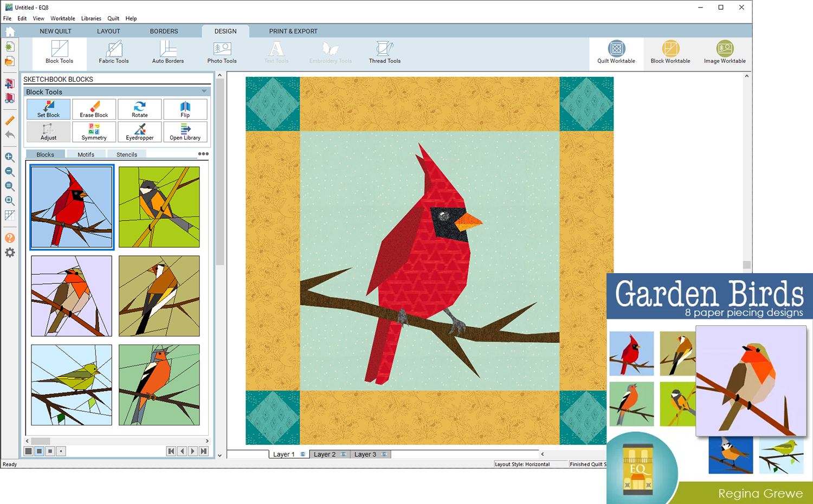Open the three-dots sketchbook options menu
This screenshot has width=813, height=504.
203,154
